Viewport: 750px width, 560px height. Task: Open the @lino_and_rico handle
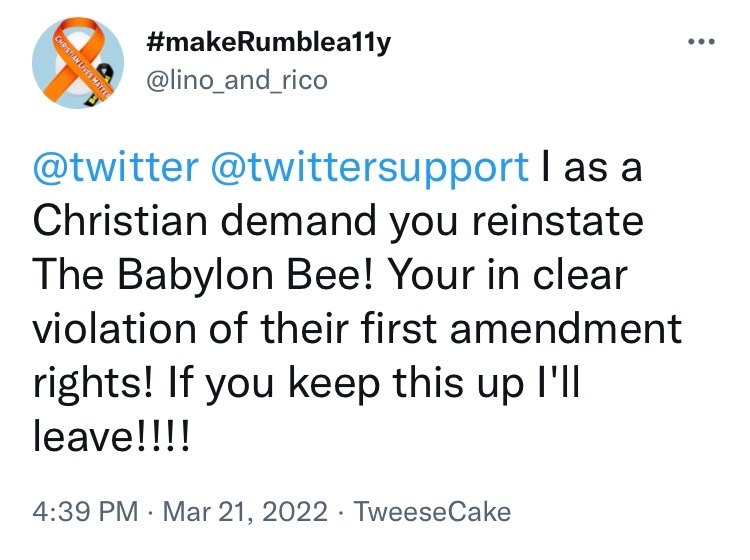(237, 80)
